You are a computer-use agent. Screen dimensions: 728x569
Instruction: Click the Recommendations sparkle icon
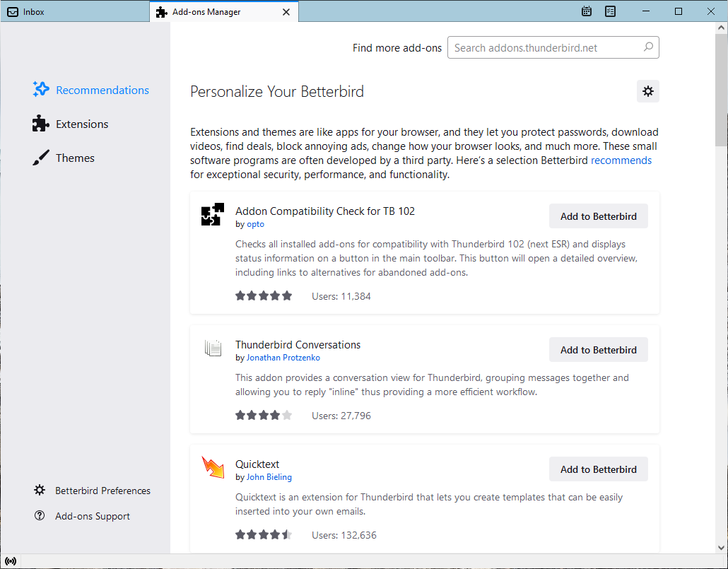click(41, 89)
